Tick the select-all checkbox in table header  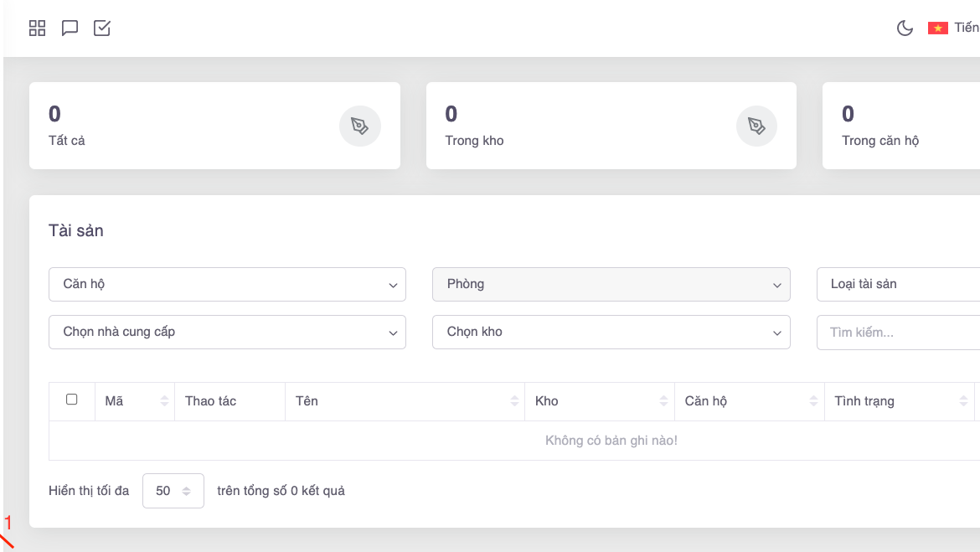pyautogui.click(x=72, y=400)
